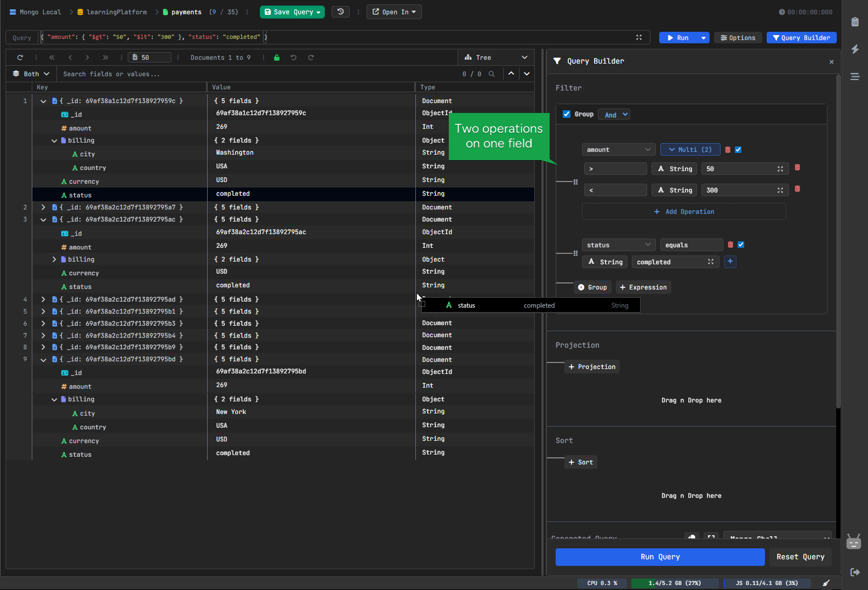Collapse billing object in first document
This screenshot has width=868, height=590.
(54, 141)
